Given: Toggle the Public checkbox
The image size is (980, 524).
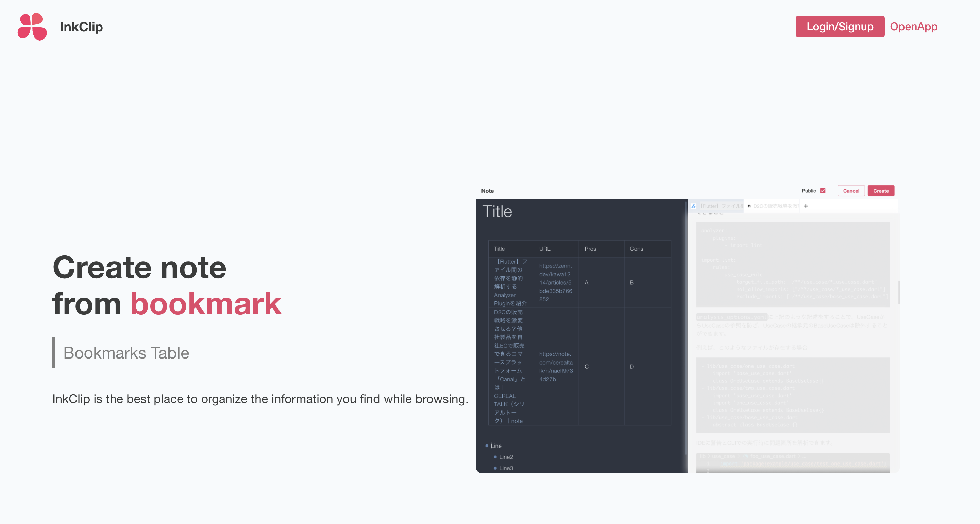Looking at the screenshot, I should [x=823, y=191].
